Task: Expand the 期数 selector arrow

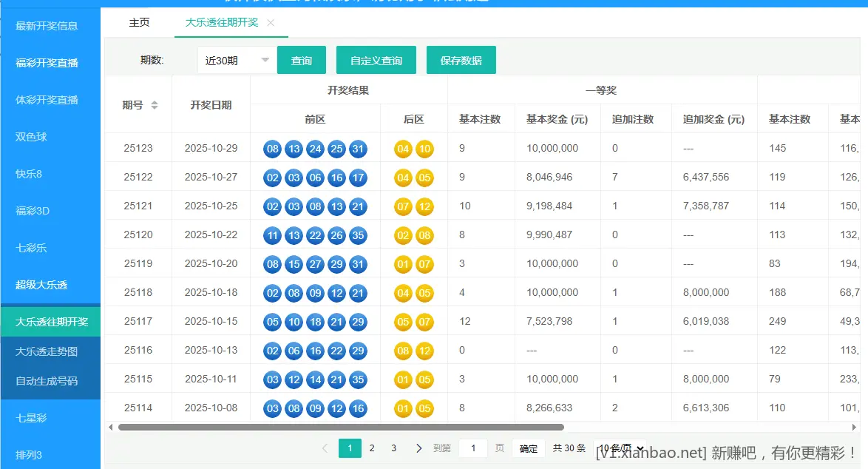Action: (265, 60)
